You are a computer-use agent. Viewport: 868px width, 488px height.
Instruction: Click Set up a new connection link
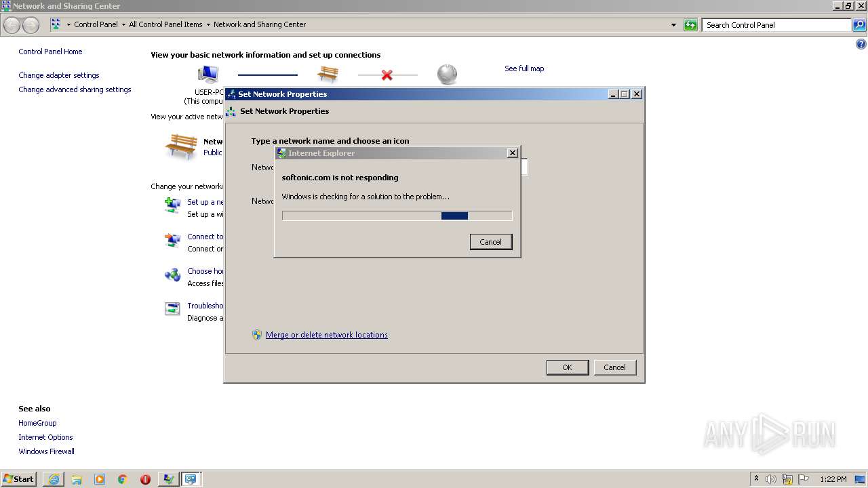pyautogui.click(x=205, y=202)
